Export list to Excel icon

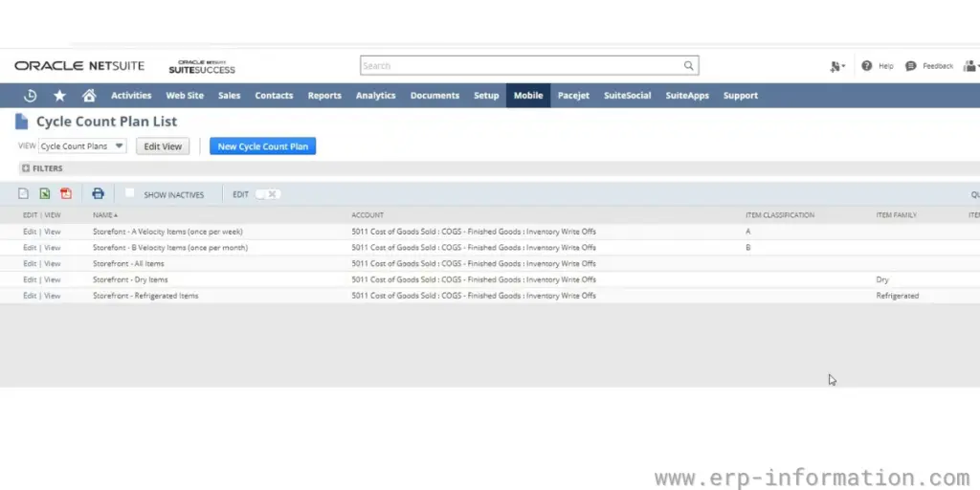click(x=45, y=194)
